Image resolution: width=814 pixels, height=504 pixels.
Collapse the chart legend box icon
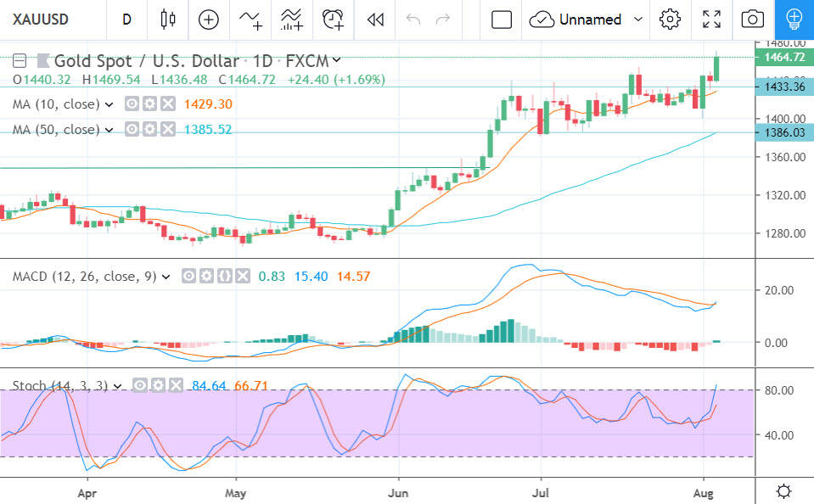click(20, 61)
